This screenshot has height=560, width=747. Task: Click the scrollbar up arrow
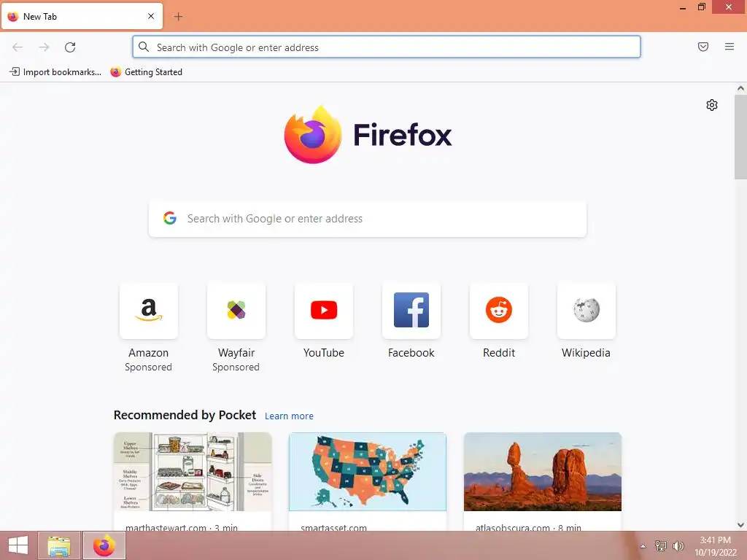point(740,88)
